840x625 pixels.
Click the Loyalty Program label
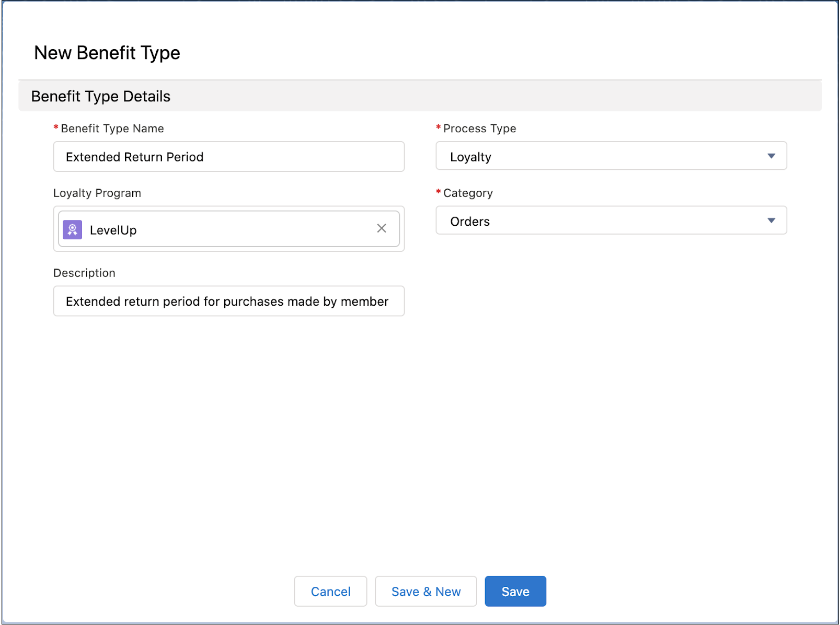(97, 193)
